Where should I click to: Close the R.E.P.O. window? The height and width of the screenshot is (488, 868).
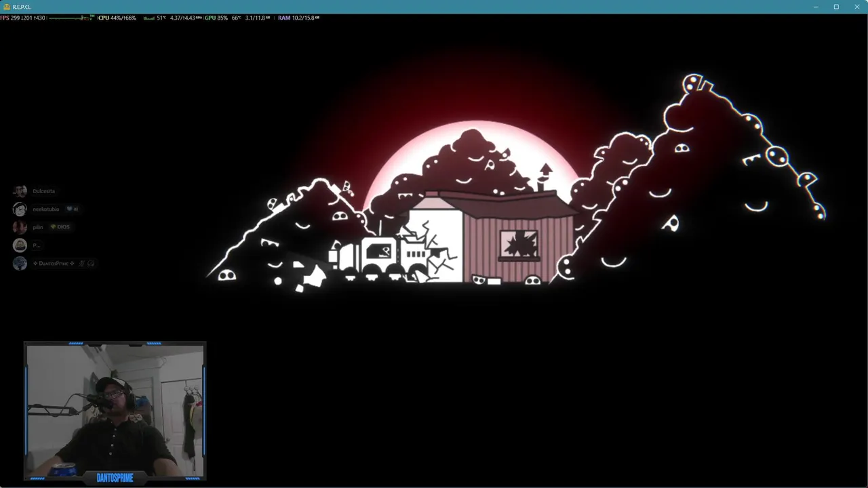(857, 7)
